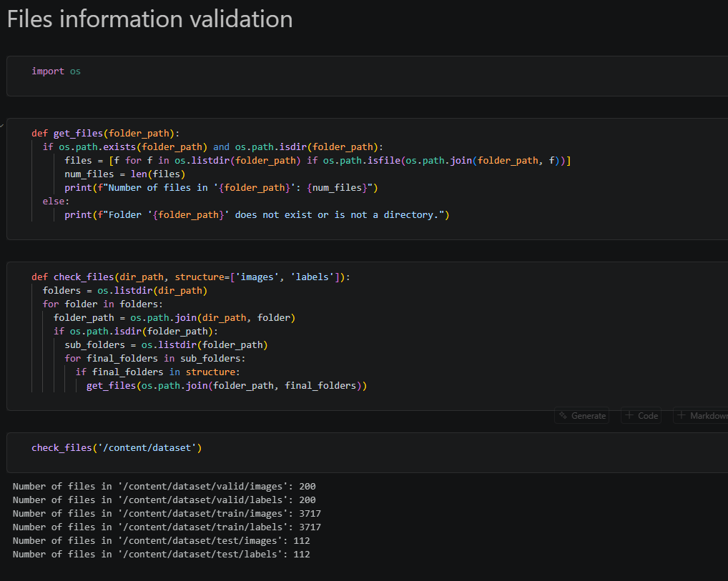Viewport: 728px width, 581px height.
Task: Click the test/labels 112 output line
Action: coord(161,554)
